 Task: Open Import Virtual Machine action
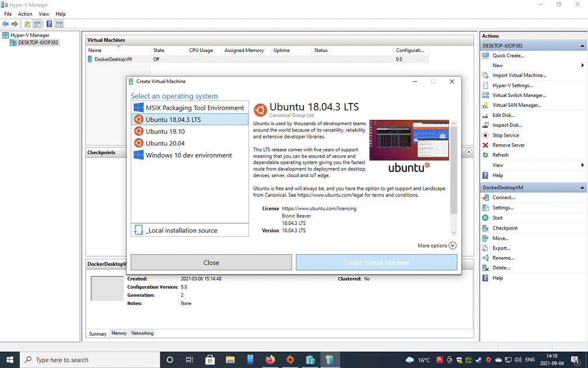coord(519,75)
